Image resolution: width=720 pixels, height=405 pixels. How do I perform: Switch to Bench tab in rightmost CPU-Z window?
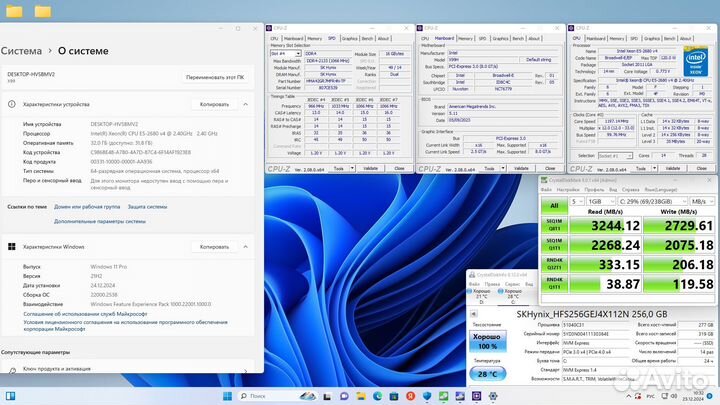point(669,39)
